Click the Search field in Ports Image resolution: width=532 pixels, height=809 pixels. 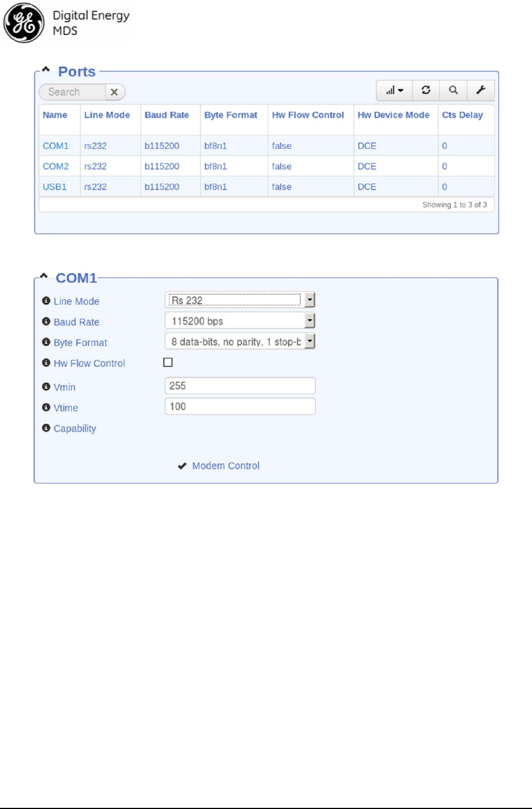[x=72, y=92]
